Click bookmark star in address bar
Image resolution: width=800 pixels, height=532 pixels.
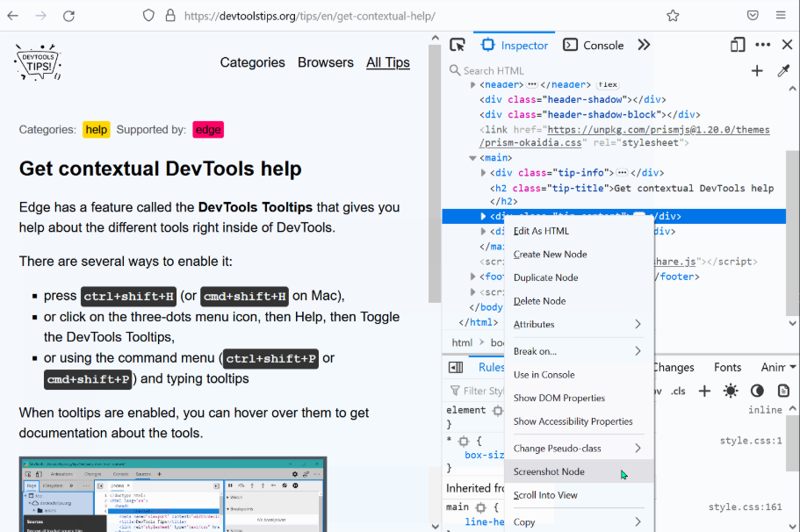point(673,16)
